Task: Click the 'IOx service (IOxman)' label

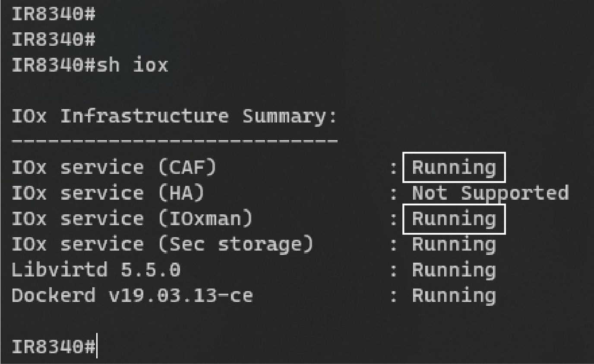Action: (x=132, y=219)
